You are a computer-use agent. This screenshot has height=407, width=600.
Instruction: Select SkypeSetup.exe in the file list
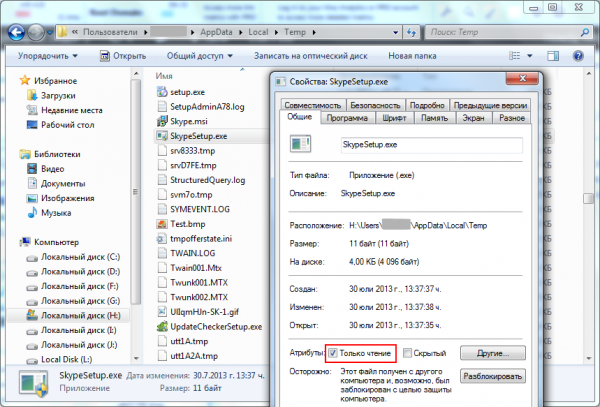pos(199,136)
